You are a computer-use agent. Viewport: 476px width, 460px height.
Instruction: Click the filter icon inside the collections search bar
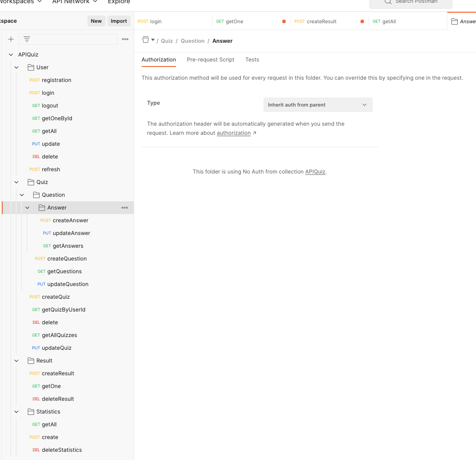point(26,39)
